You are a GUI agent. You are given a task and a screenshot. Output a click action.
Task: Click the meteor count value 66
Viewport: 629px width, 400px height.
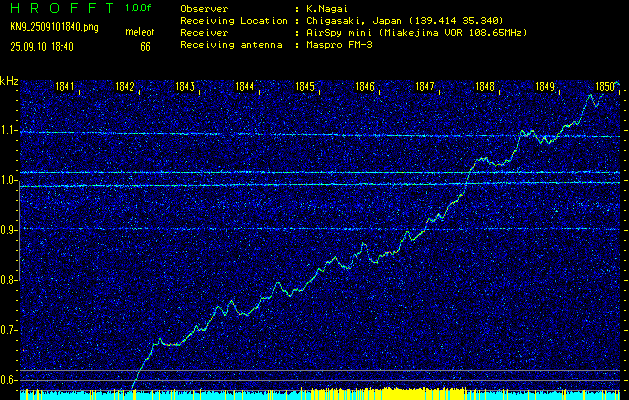pyautogui.click(x=145, y=47)
